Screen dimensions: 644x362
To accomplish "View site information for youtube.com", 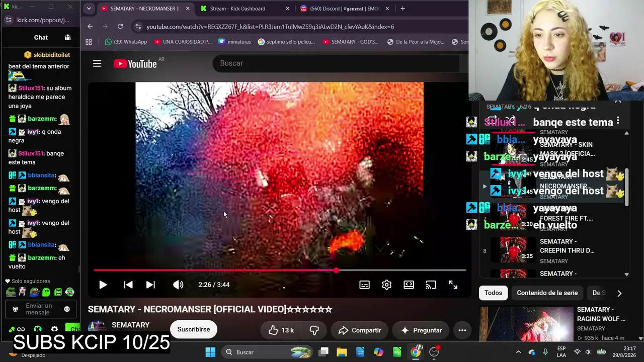I will click(138, 27).
